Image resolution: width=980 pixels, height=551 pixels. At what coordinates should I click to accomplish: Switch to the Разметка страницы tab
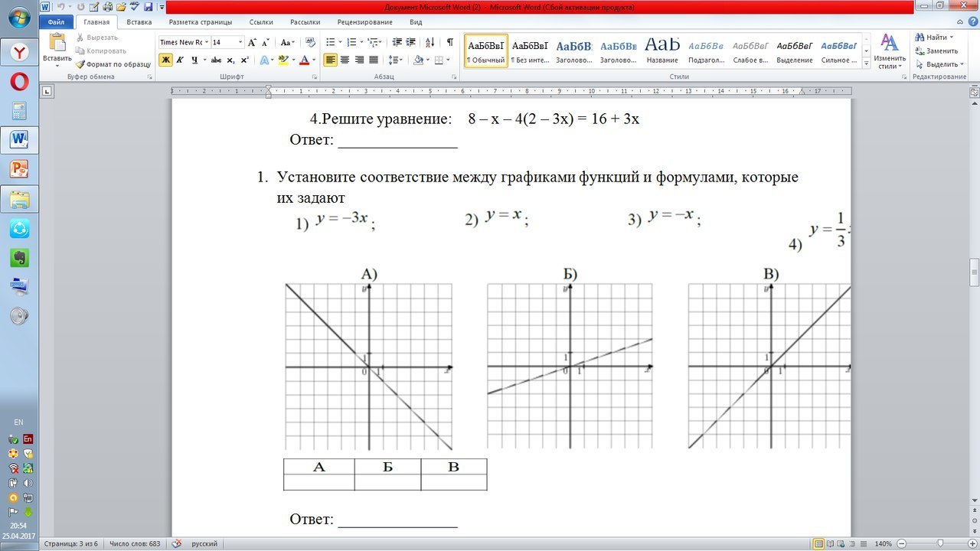pos(199,22)
